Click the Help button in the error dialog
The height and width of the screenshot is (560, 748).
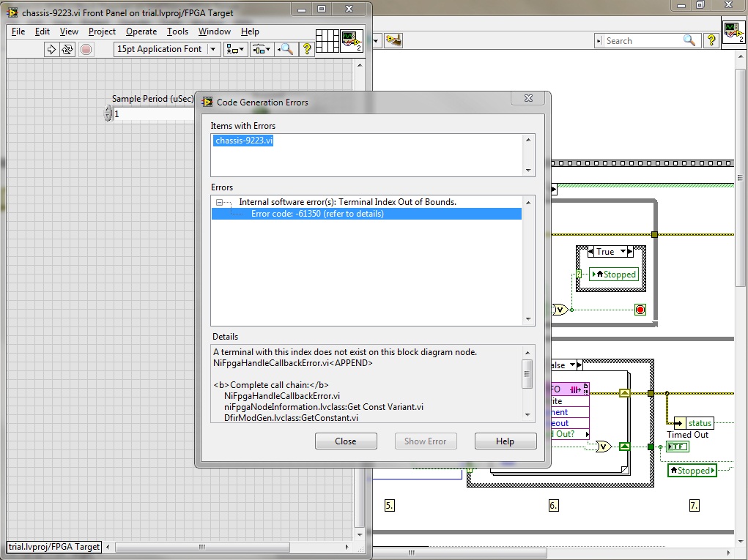tap(506, 441)
